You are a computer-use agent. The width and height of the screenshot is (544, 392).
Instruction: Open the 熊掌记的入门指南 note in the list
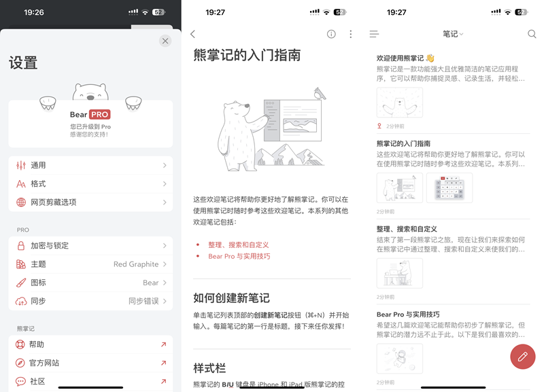coord(453,177)
